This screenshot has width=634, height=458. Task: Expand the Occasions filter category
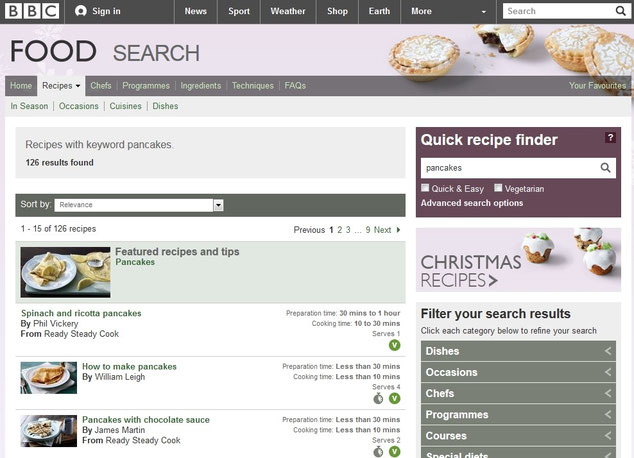[518, 372]
